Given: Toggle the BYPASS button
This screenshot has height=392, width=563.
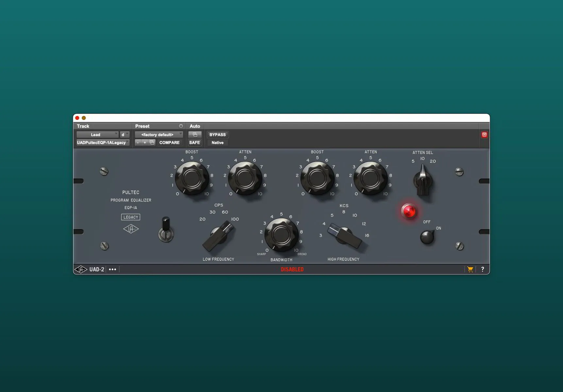Looking at the screenshot, I should (217, 135).
